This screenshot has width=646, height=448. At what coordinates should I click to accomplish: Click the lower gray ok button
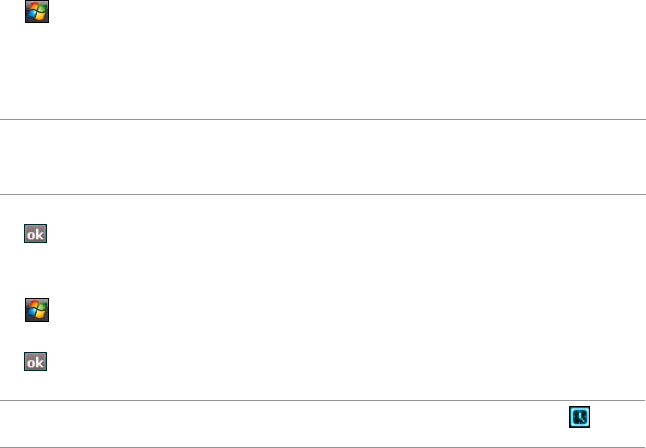tap(35, 361)
